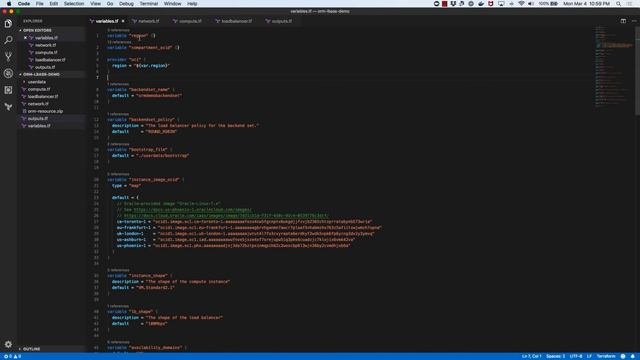
Task: Open errors and warnings count in status bar
Action: tap(12, 356)
